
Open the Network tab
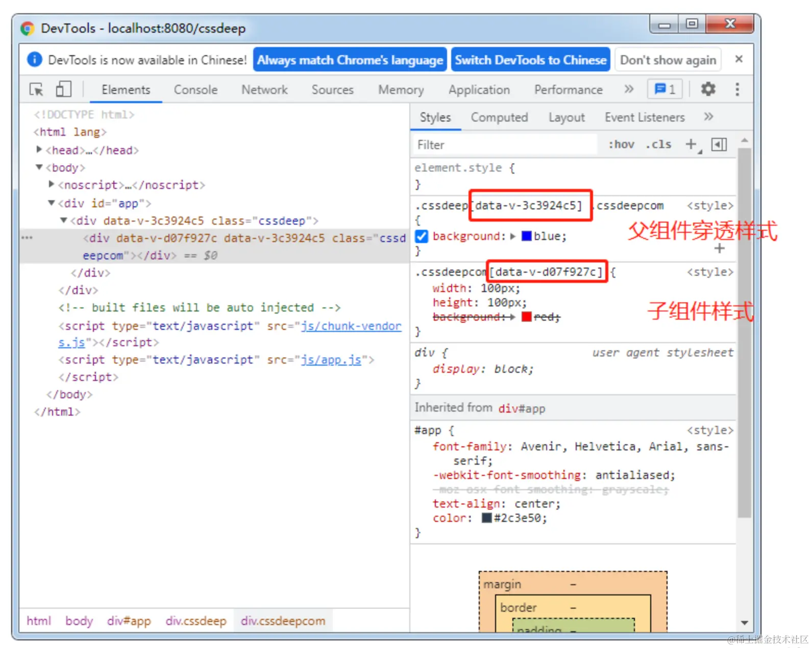point(264,90)
